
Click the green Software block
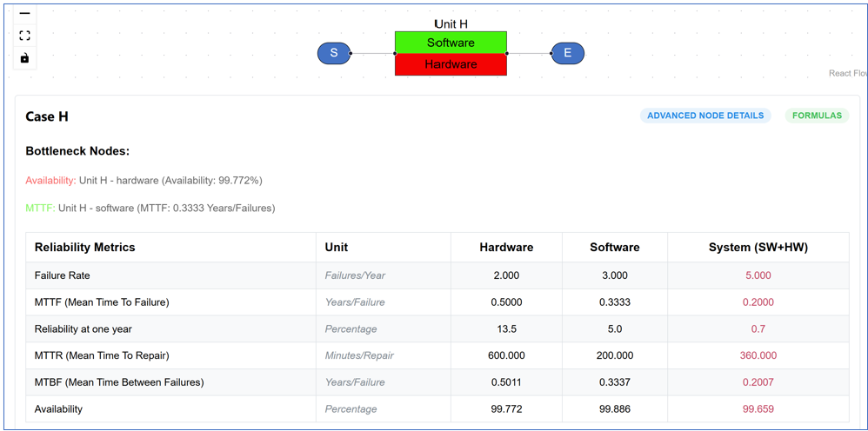451,43
